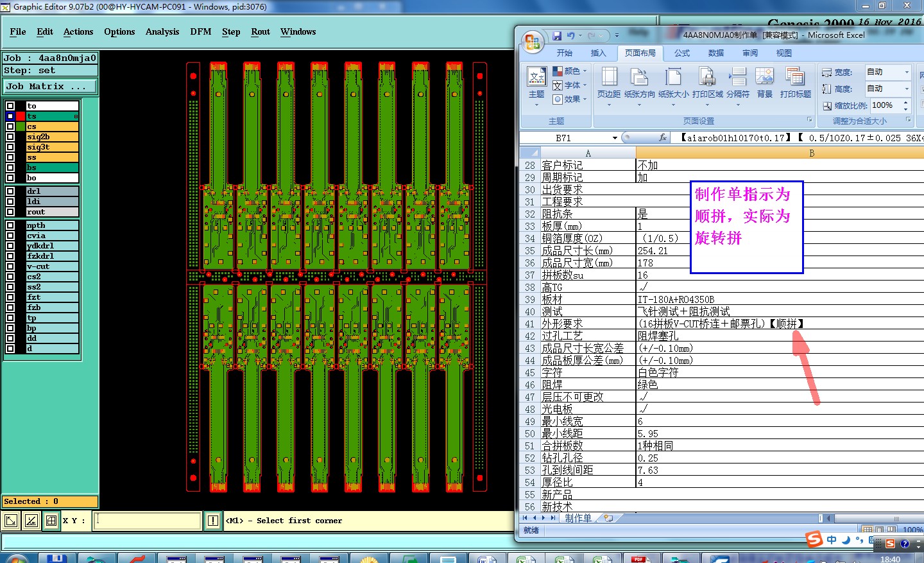Image resolution: width=924 pixels, height=563 pixels.
Task: Switch to the 开始 (Home) tab in Excel
Action: tap(565, 53)
